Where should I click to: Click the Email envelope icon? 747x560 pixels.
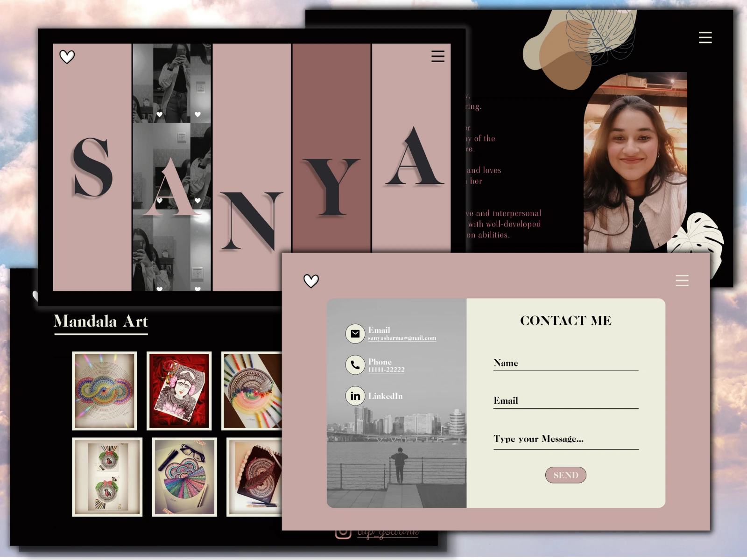tap(355, 334)
